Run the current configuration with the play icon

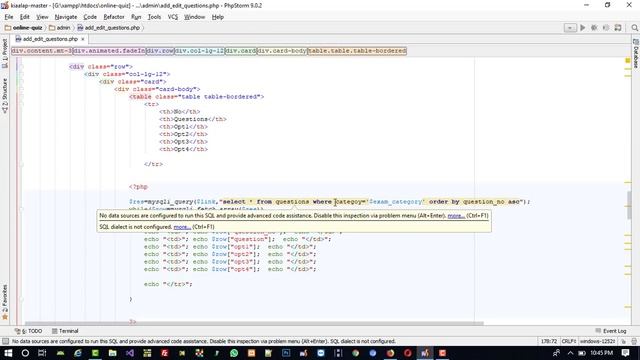click(x=582, y=28)
